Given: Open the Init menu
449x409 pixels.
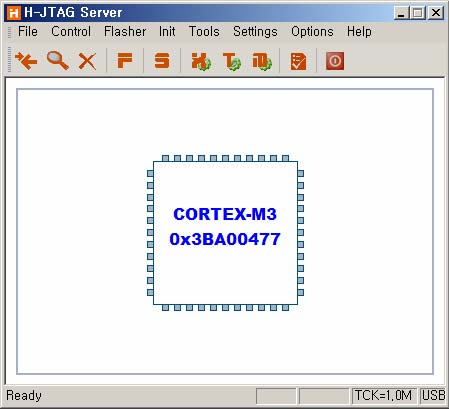Looking at the screenshot, I should click(x=167, y=32).
